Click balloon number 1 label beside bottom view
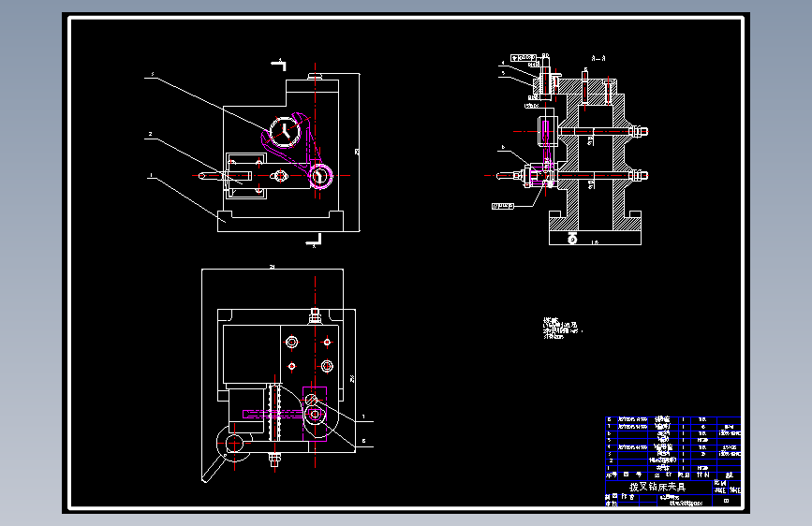This screenshot has width=812, height=526. (363, 416)
